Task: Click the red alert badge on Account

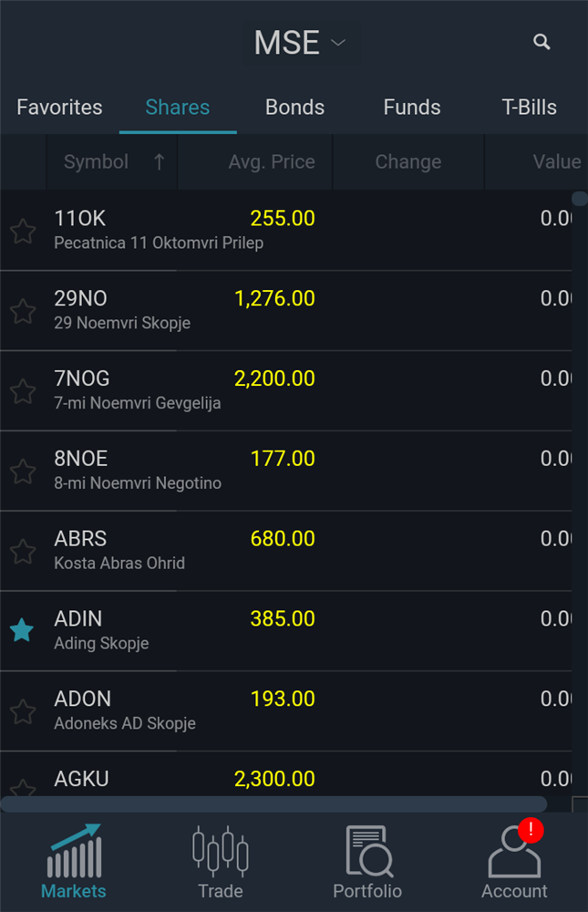Action: point(531,830)
